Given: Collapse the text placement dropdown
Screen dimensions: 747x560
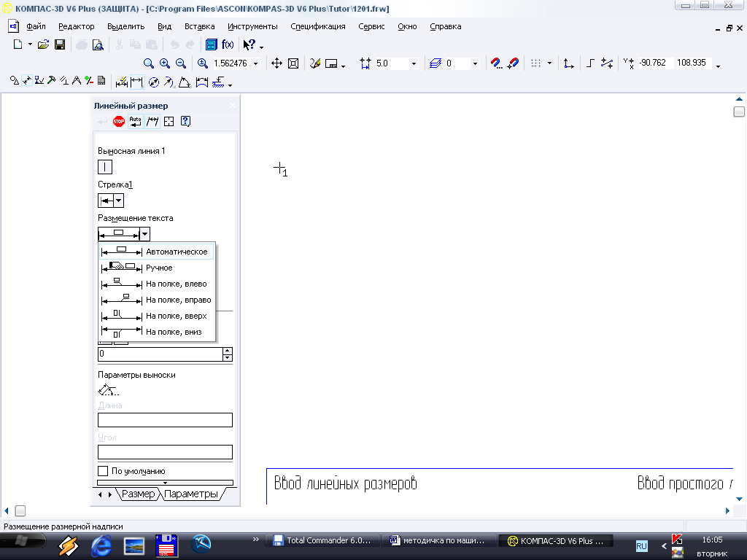Looking at the screenshot, I should coord(145,234).
